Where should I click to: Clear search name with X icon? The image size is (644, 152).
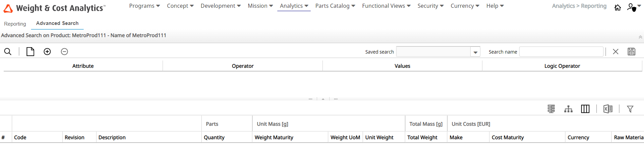(x=615, y=52)
